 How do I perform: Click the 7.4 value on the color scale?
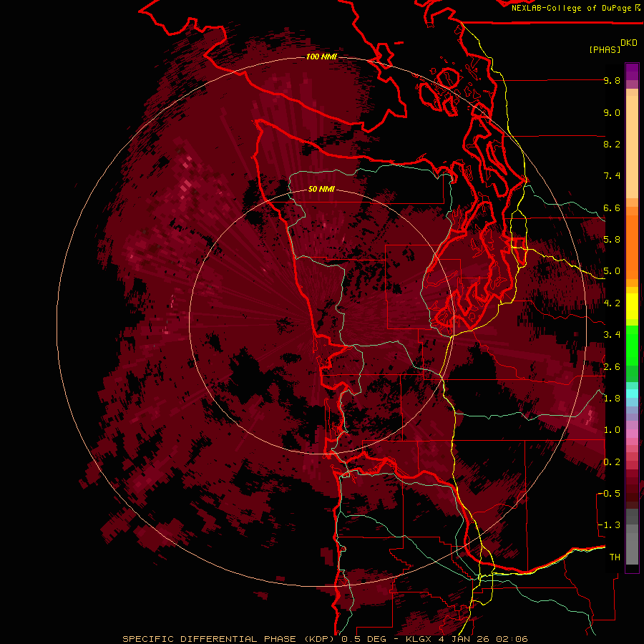pos(612,176)
